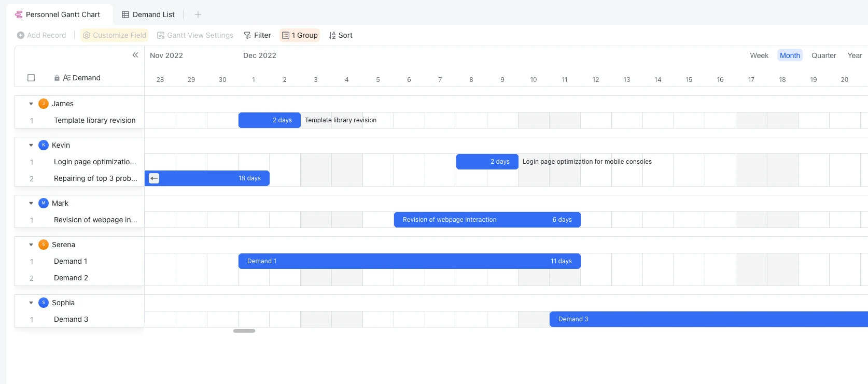The height and width of the screenshot is (384, 868).
Task: Select the Revision of webpage interaction bar
Action: pyautogui.click(x=487, y=220)
